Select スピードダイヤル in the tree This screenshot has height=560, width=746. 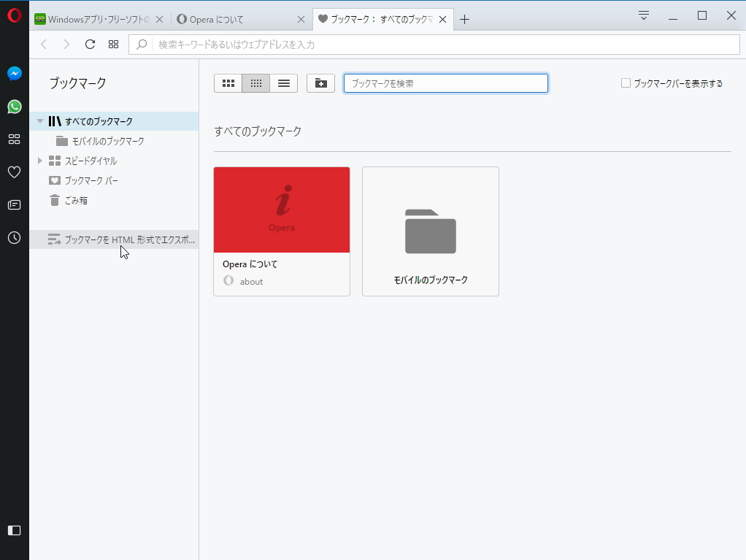pos(114,161)
